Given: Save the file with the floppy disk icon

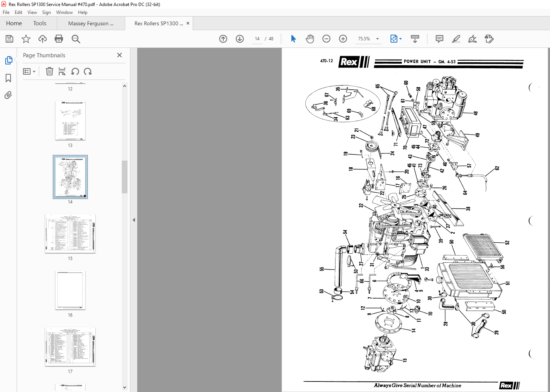Looking at the screenshot, I should 9,39.
